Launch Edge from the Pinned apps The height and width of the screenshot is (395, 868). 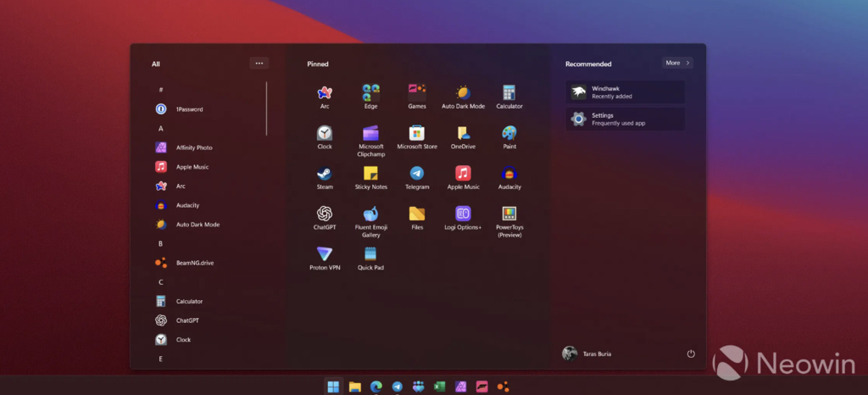[371, 97]
